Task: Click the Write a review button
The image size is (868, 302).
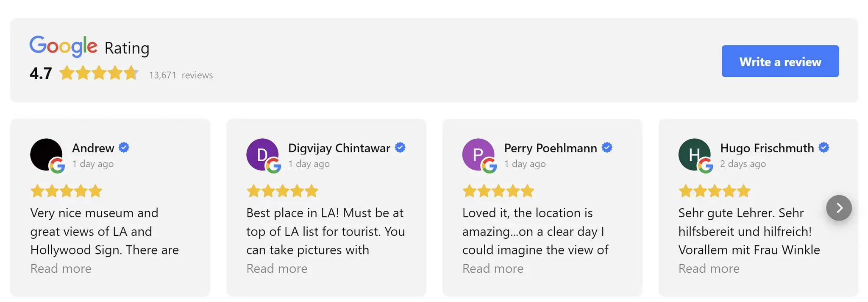Action: pos(780,62)
